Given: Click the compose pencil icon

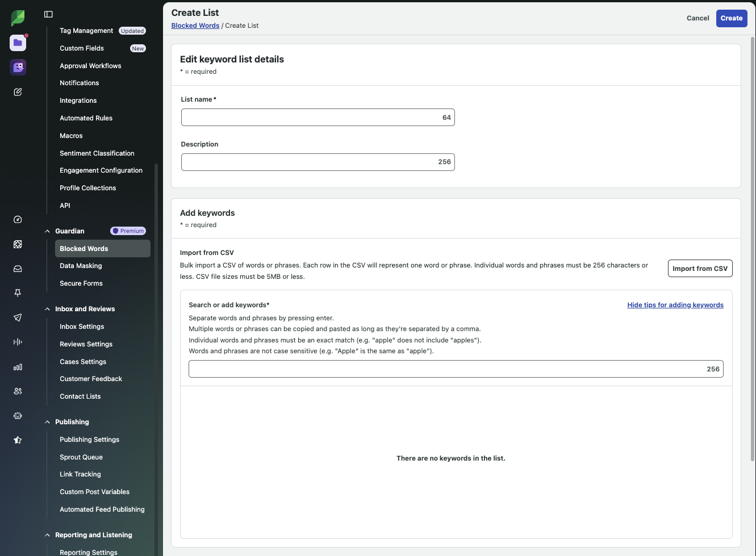Looking at the screenshot, I should (18, 92).
